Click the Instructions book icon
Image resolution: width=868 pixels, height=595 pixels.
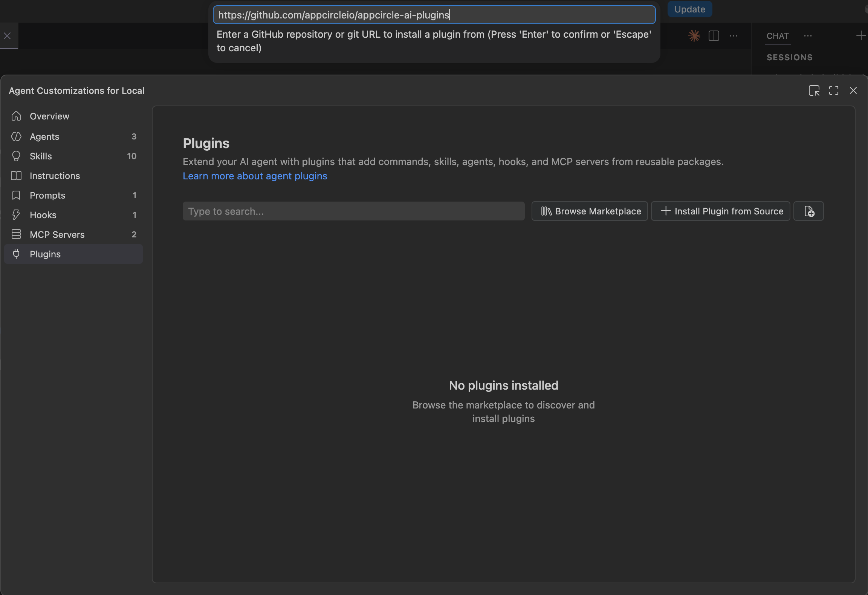tap(16, 176)
